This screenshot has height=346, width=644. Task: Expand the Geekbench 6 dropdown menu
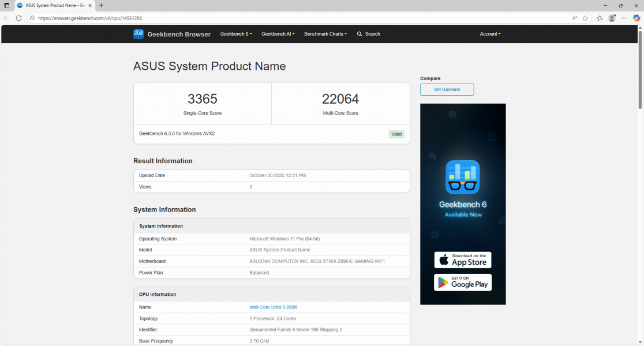pos(236,34)
